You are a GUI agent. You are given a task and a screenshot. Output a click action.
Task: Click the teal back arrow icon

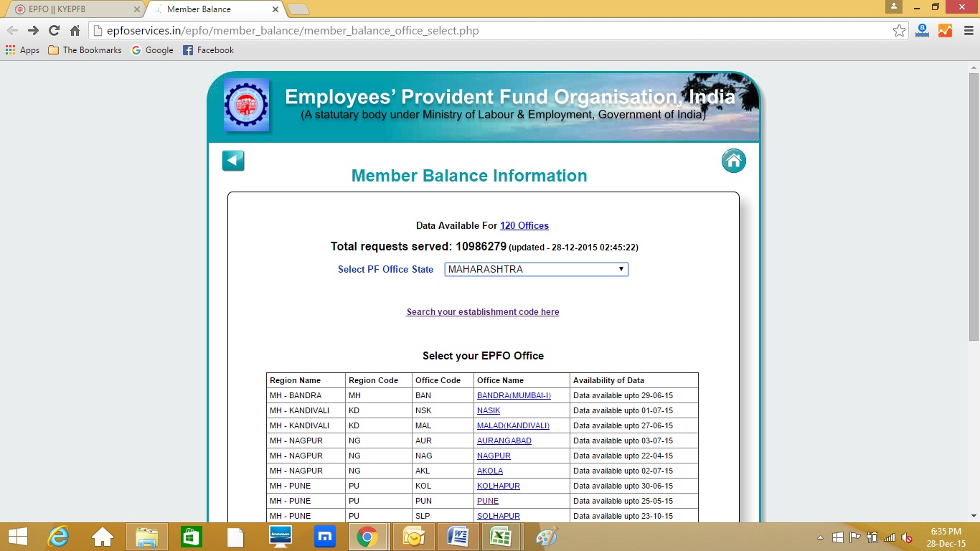(x=232, y=160)
